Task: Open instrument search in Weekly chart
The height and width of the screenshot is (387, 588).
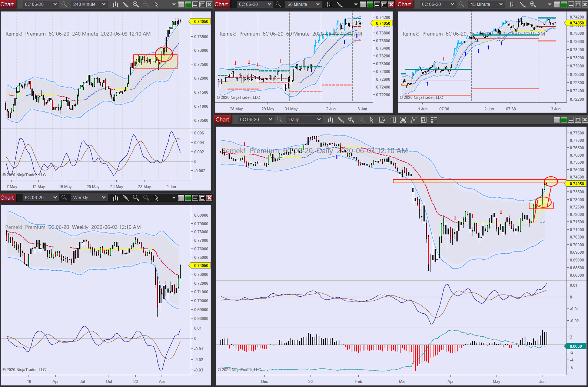Action: click(64, 198)
